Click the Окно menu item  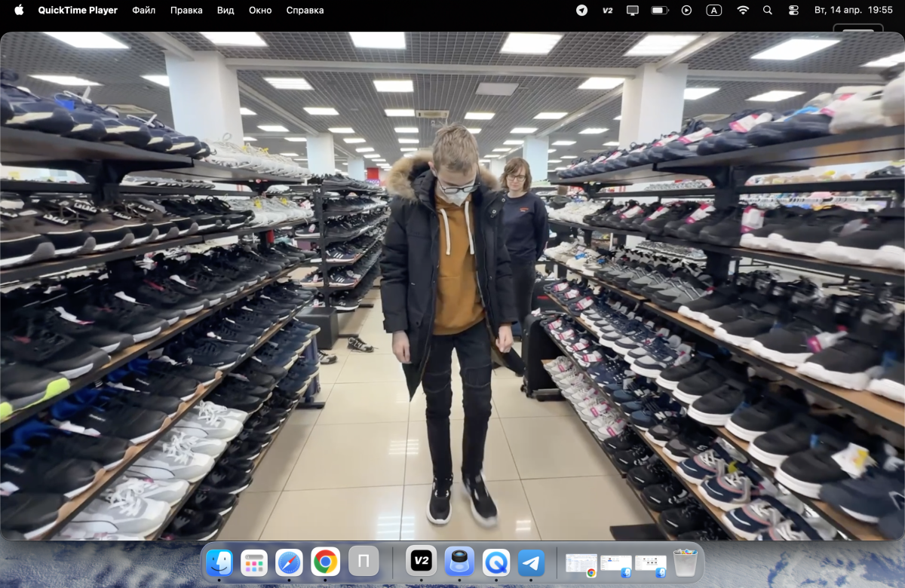260,11
